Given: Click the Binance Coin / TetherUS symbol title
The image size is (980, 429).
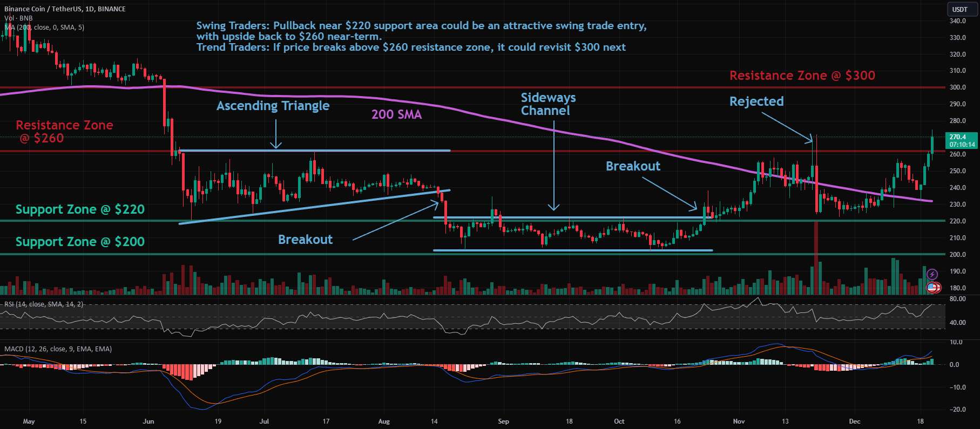Looking at the screenshot, I should click(x=65, y=9).
